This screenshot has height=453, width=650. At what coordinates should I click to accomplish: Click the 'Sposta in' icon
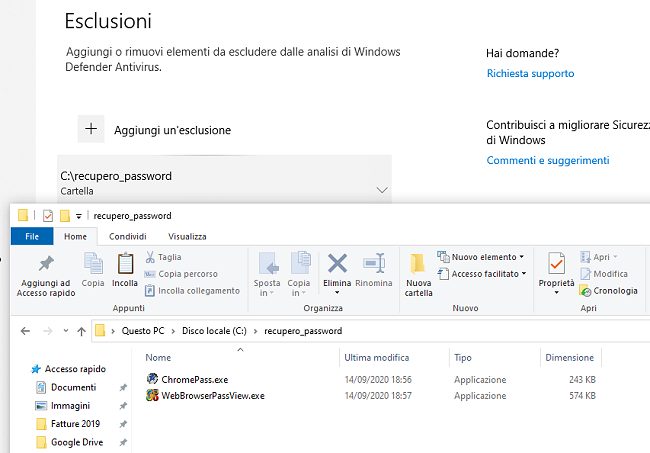click(x=268, y=263)
